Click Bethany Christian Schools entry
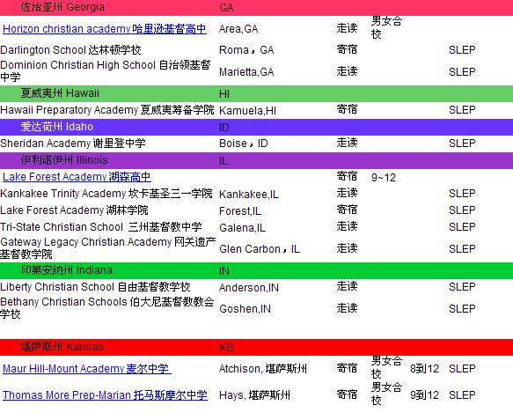The width and height of the screenshot is (513, 420). [x=107, y=307]
